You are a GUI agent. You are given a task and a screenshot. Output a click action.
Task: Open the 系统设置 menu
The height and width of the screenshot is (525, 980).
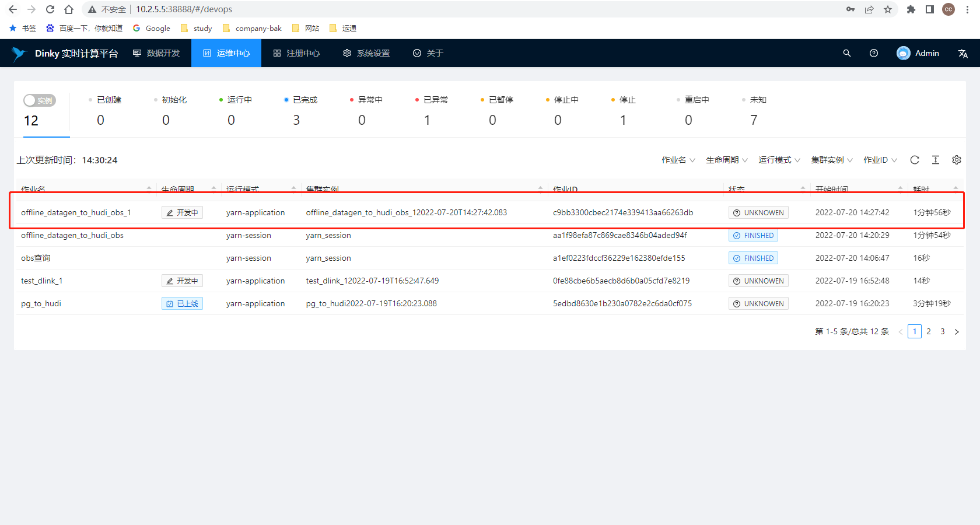(x=366, y=53)
